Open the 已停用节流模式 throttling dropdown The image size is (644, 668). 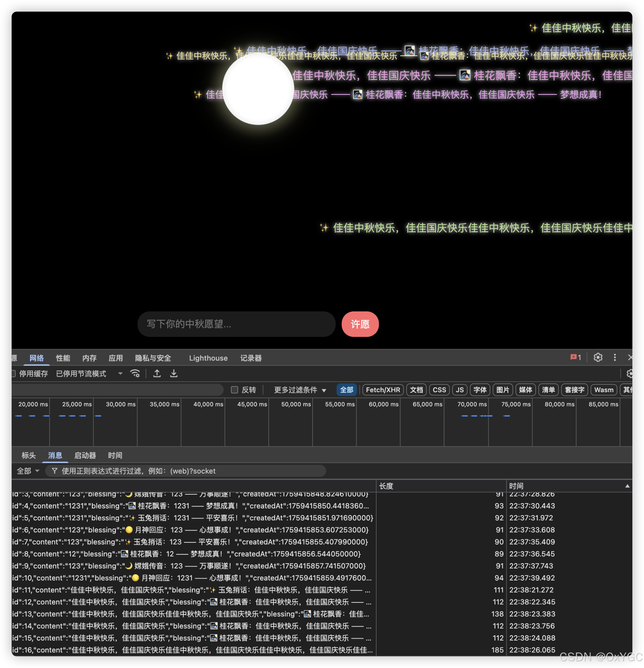tap(89, 373)
